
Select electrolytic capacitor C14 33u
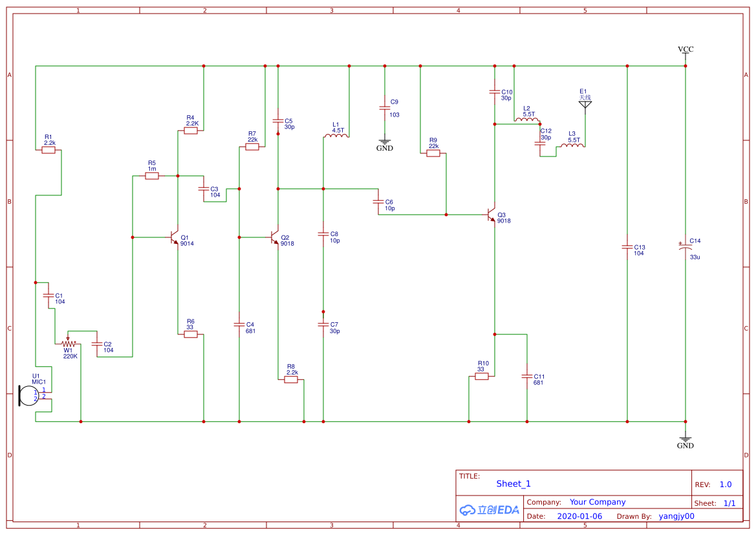[685, 246]
